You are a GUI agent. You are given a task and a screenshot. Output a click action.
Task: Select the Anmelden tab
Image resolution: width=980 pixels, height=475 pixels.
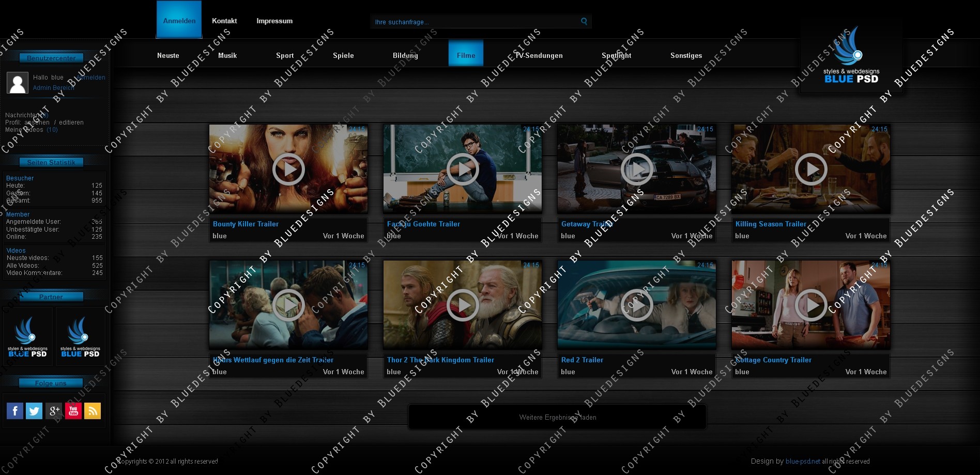pos(179,20)
